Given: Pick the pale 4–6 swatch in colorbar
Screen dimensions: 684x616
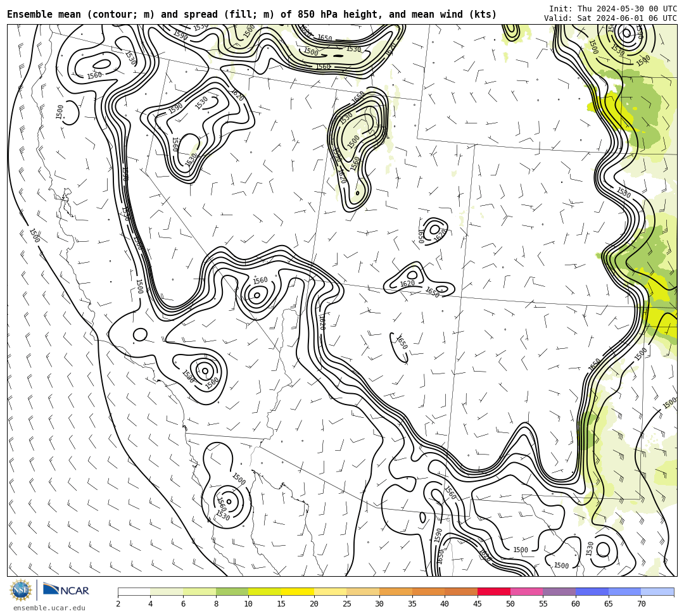Looking at the screenshot, I should coord(167,591).
